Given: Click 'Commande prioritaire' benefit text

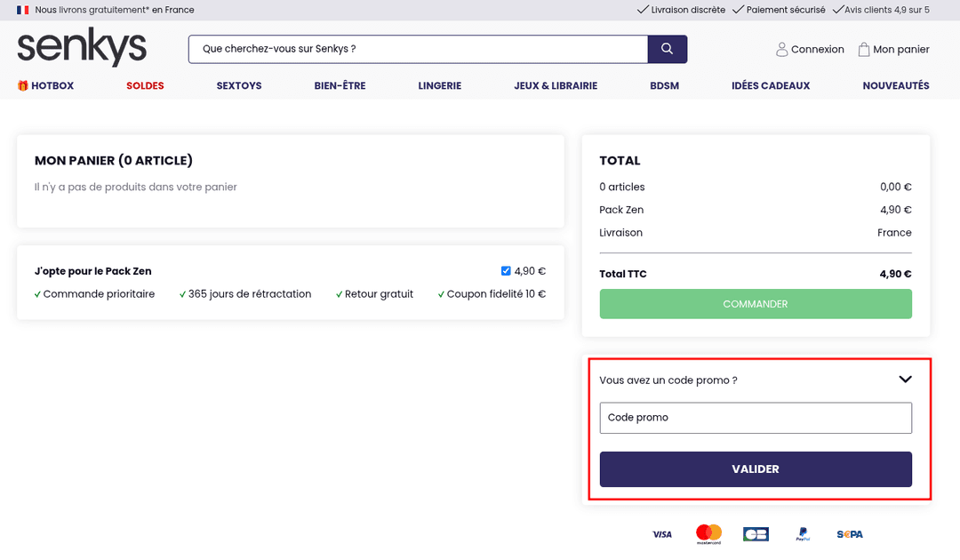Looking at the screenshot, I should tap(99, 293).
